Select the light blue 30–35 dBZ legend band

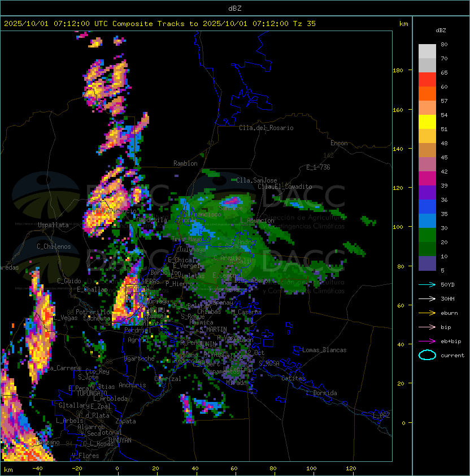click(427, 221)
